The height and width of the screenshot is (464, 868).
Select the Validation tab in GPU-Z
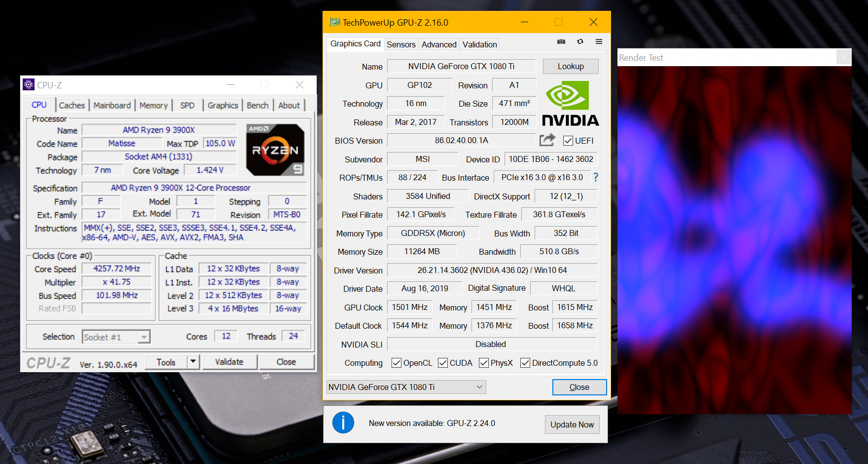[x=480, y=44]
